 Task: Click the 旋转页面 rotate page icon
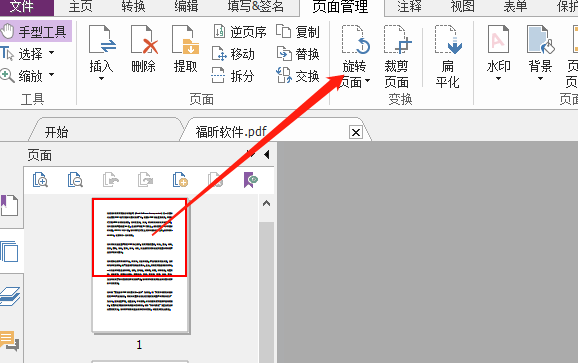pyautogui.click(x=355, y=40)
